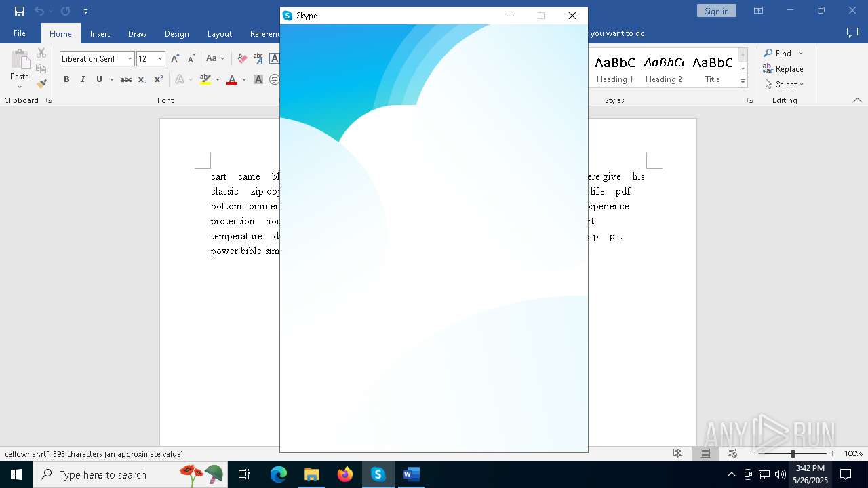The width and height of the screenshot is (868, 488).
Task: Open the Design ribbon tab
Action: [x=176, y=33]
